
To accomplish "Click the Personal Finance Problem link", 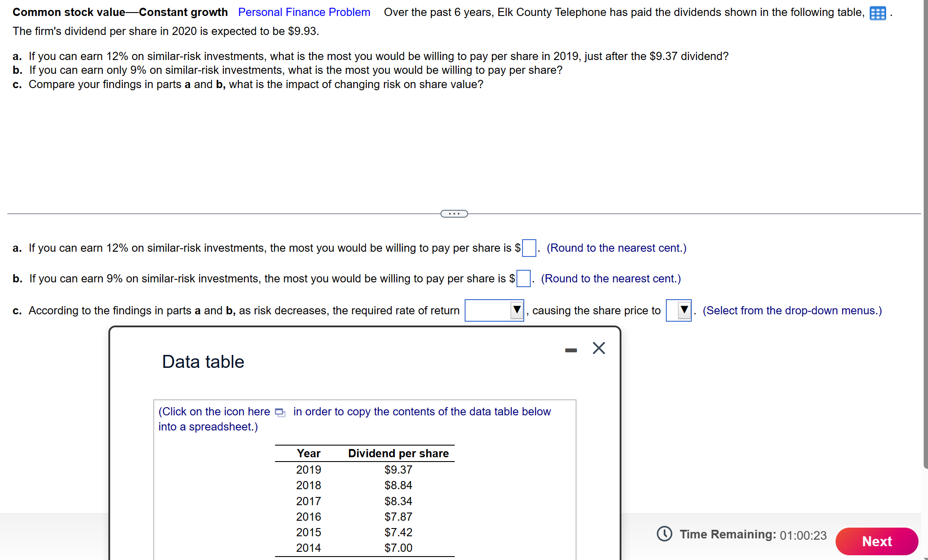I will click(x=304, y=13).
